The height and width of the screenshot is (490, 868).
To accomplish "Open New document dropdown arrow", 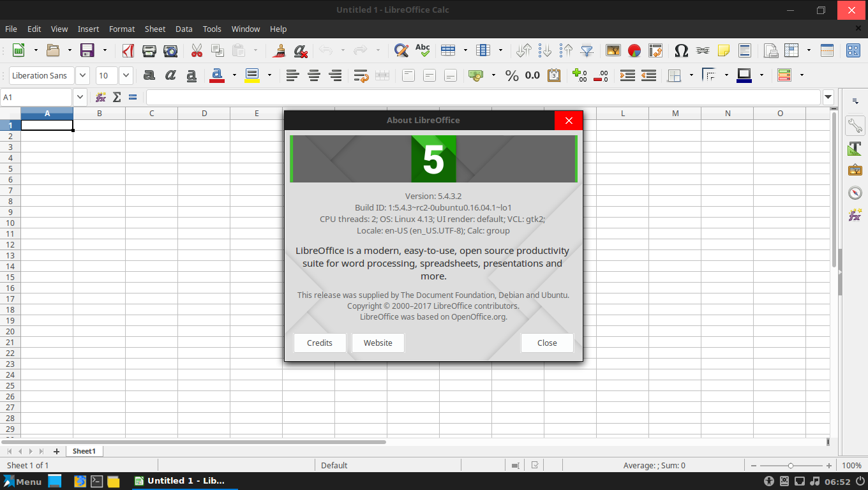I will pos(36,50).
